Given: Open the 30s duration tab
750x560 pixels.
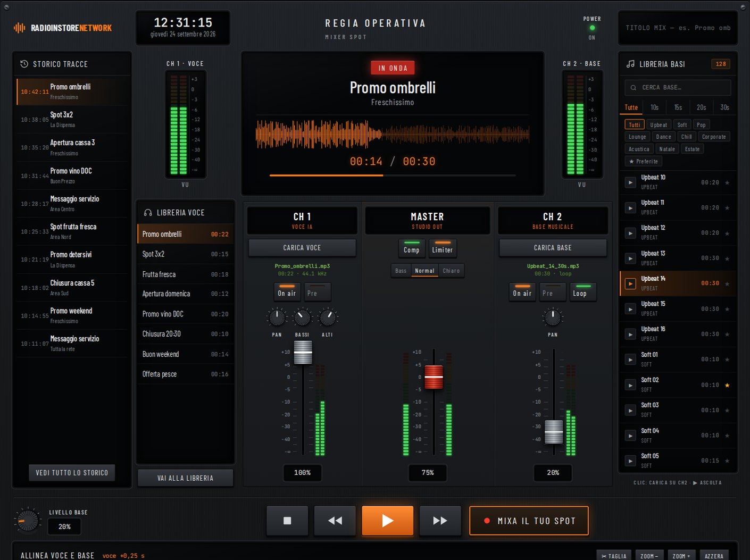Looking at the screenshot, I should 724,107.
